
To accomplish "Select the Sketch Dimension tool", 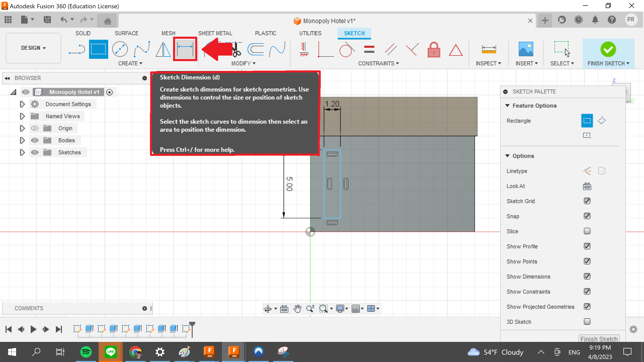I will pos(185,49).
